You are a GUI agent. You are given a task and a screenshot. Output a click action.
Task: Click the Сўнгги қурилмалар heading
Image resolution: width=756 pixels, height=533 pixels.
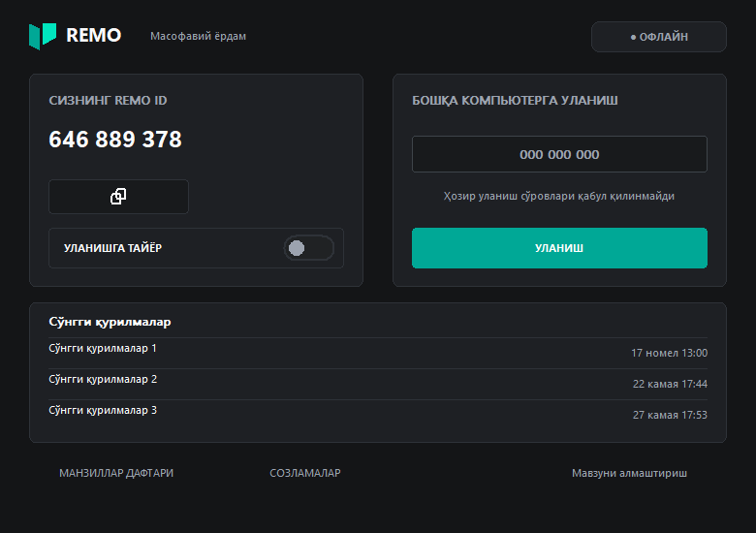click(110, 322)
